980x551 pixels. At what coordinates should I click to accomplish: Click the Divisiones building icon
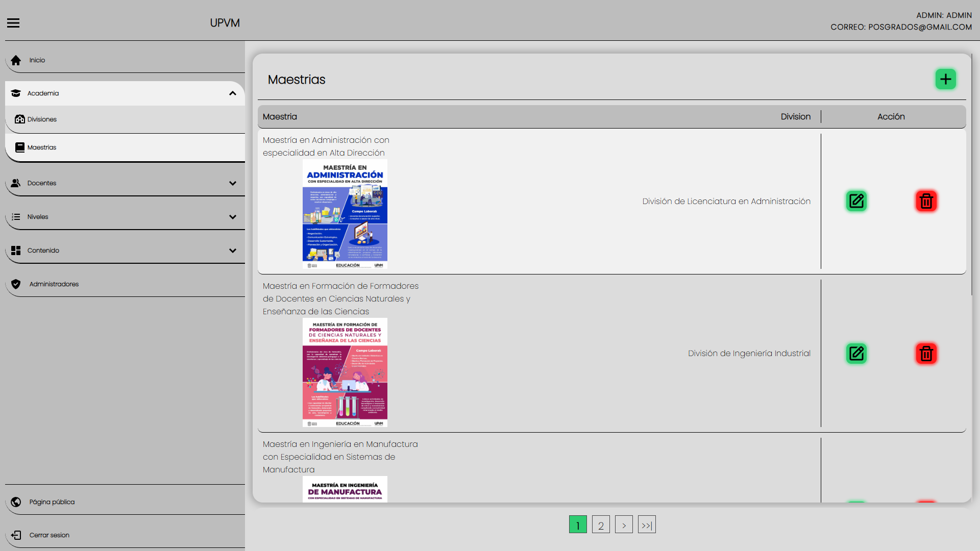pyautogui.click(x=20, y=119)
